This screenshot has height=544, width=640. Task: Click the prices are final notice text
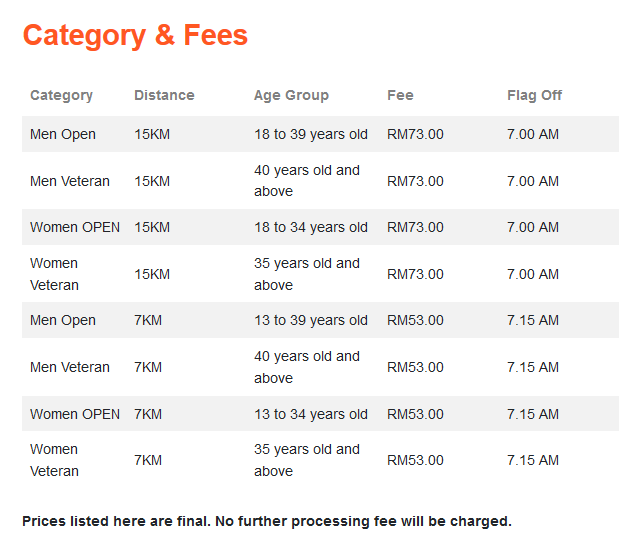coord(267,521)
